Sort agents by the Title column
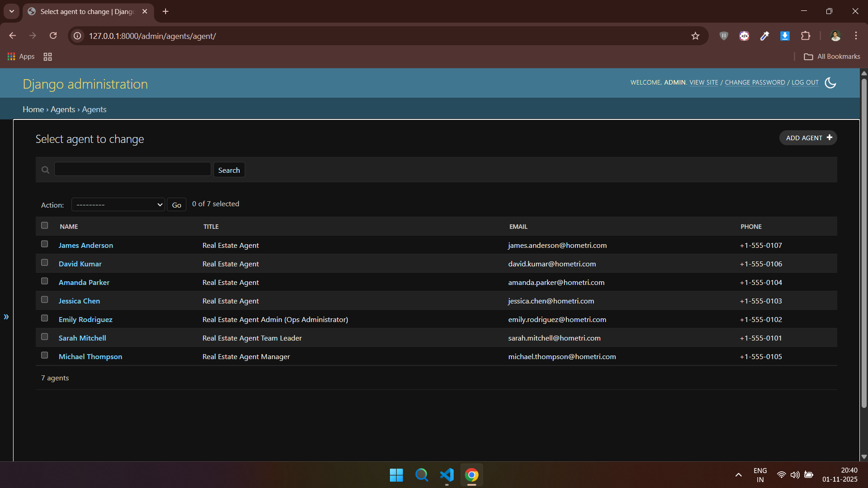 211,227
